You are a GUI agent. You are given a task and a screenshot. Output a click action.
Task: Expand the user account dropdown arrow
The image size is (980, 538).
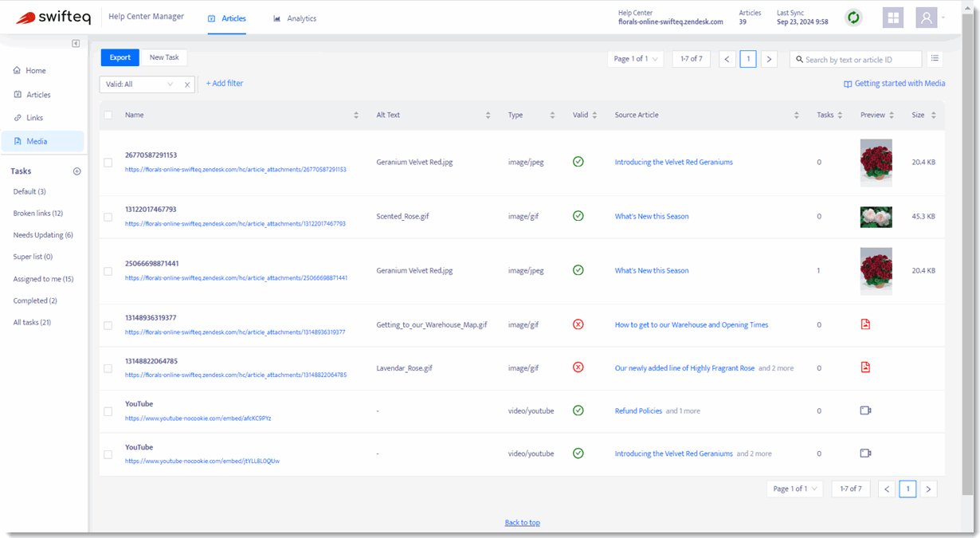(943, 17)
